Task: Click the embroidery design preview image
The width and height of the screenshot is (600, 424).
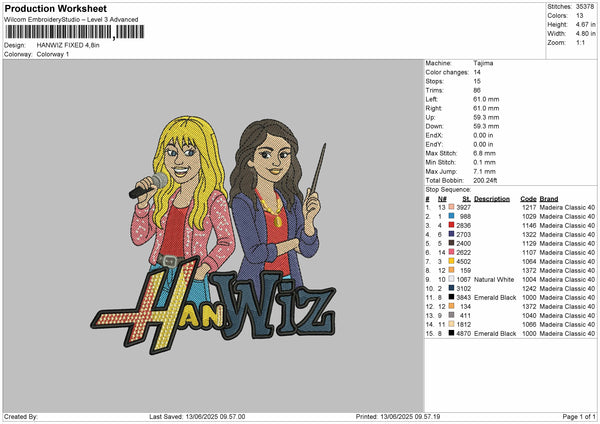Action: pyautogui.click(x=214, y=234)
